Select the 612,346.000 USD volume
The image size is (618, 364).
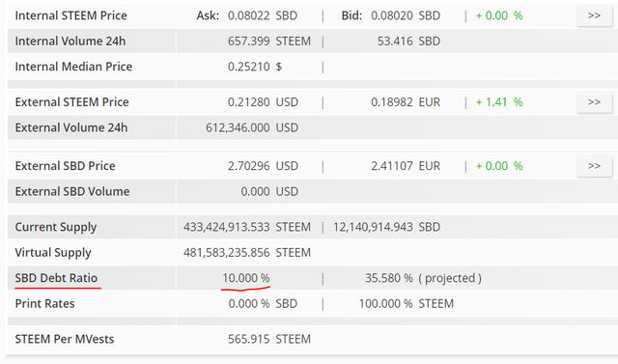(252, 128)
